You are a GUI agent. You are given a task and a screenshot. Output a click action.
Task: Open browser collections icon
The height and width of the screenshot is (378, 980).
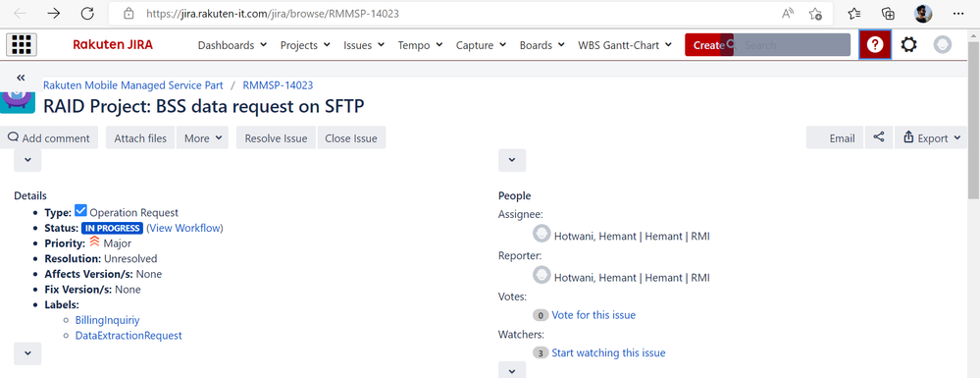tap(888, 13)
